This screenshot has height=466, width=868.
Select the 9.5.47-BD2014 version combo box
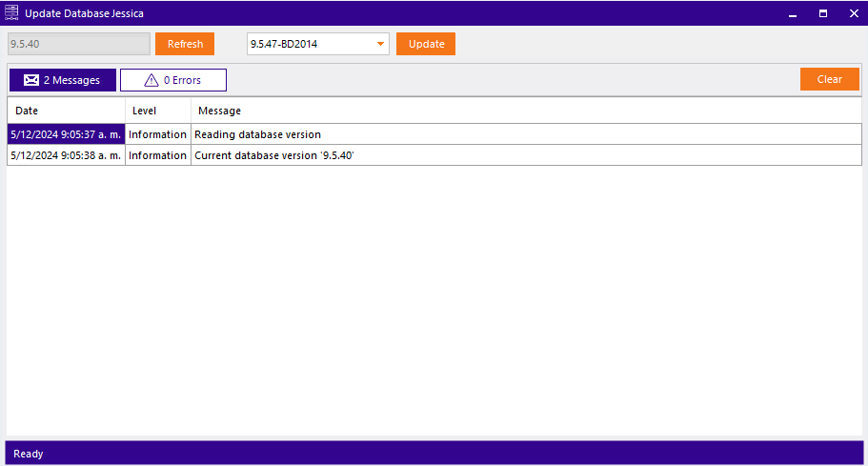coord(317,44)
